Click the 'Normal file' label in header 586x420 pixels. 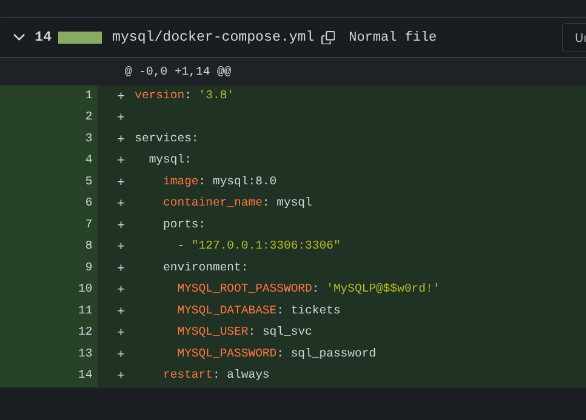pos(392,37)
